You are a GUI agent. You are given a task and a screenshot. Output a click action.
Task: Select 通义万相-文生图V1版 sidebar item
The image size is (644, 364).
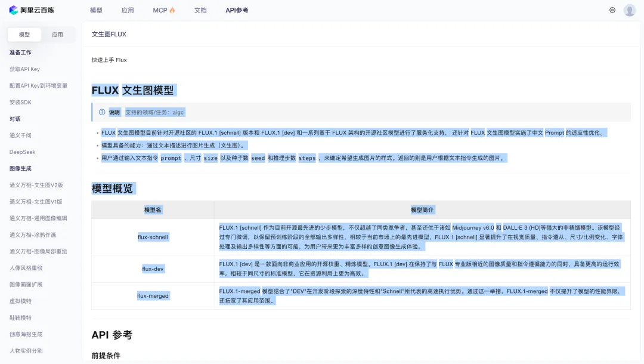coord(36,202)
